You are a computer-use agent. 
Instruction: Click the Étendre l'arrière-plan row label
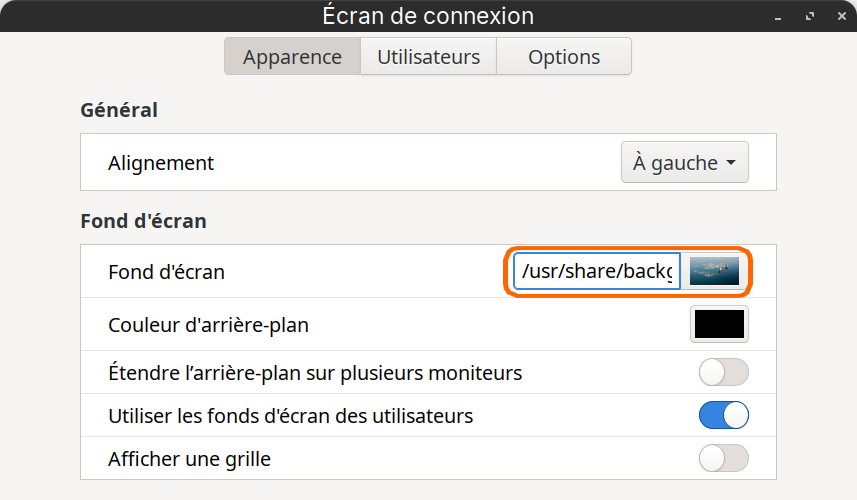click(315, 373)
